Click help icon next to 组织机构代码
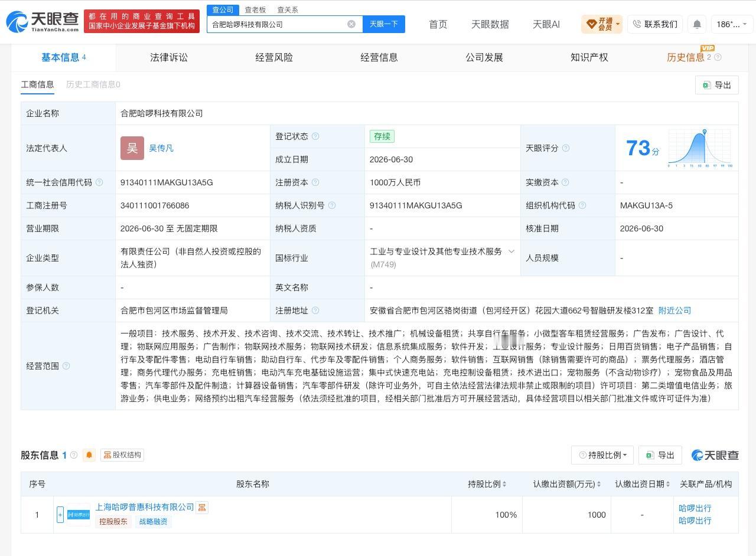This screenshot has width=756, height=556. (582, 205)
